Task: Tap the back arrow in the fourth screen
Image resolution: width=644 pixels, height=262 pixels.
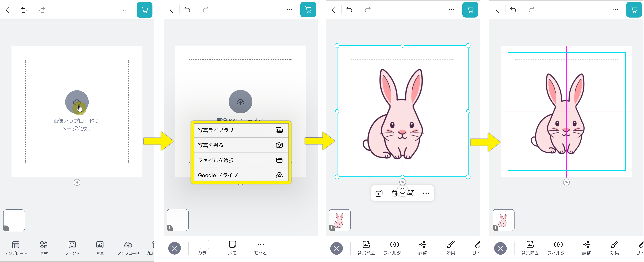Action: pos(497,10)
